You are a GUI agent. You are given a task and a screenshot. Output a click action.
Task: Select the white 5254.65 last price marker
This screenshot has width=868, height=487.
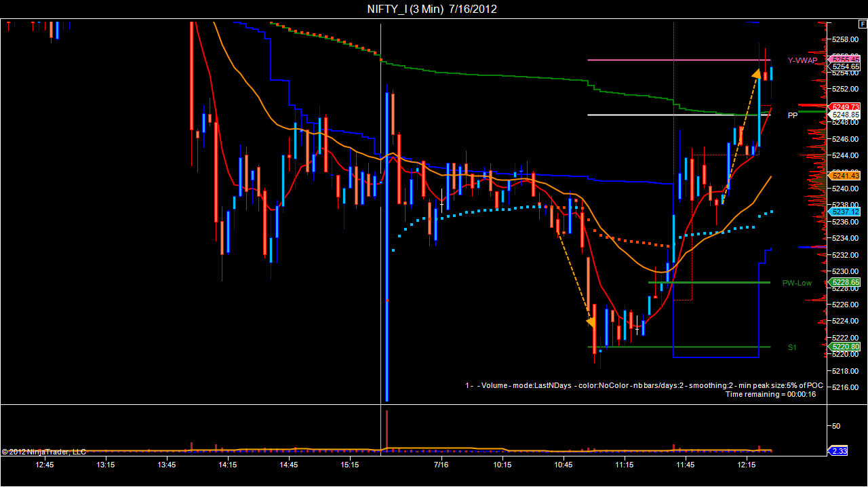pos(846,66)
